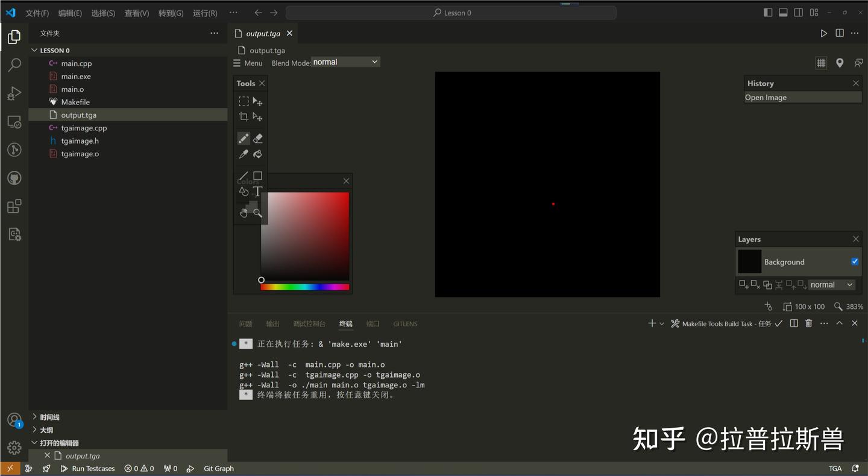Open the Blend Mode dropdown showing normal

tap(345, 62)
